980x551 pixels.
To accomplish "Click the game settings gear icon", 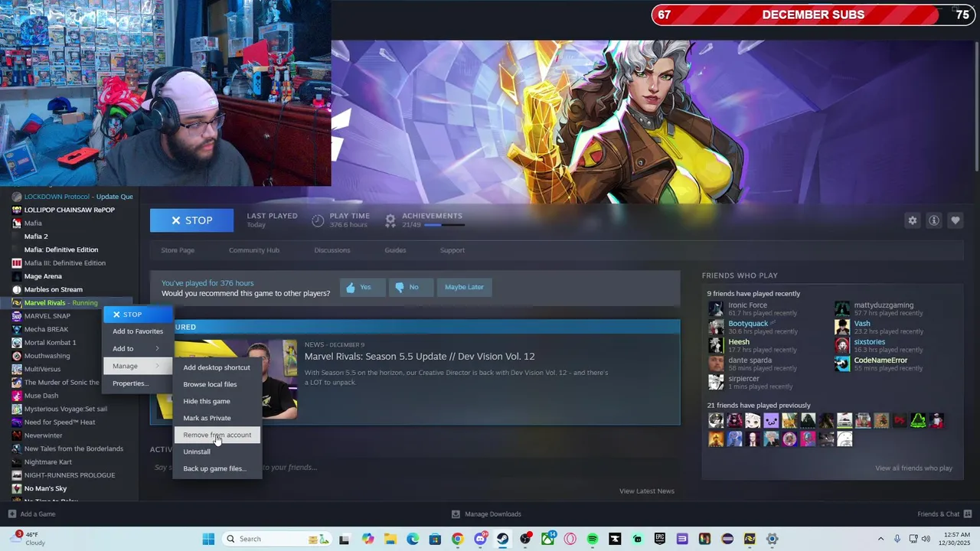I will coord(912,220).
